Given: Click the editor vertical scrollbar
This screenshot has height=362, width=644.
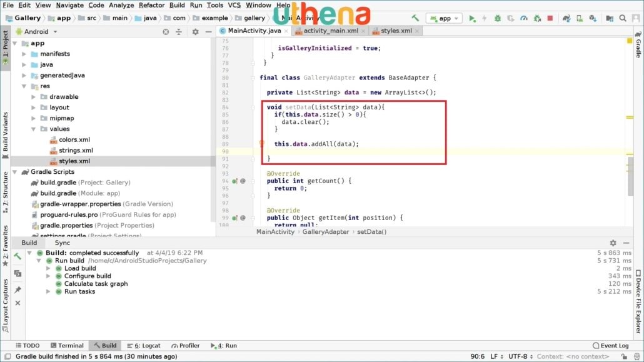Looking at the screenshot, I should [x=630, y=177].
